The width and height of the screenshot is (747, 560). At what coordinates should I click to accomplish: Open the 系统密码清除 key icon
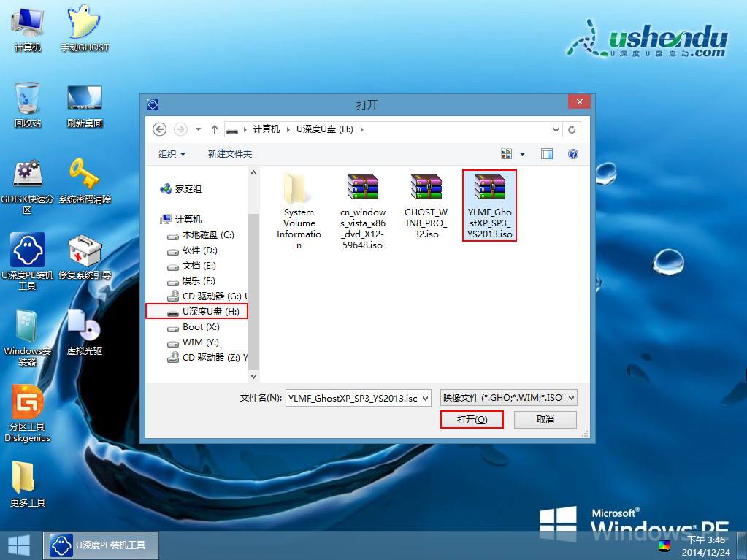[x=84, y=181]
